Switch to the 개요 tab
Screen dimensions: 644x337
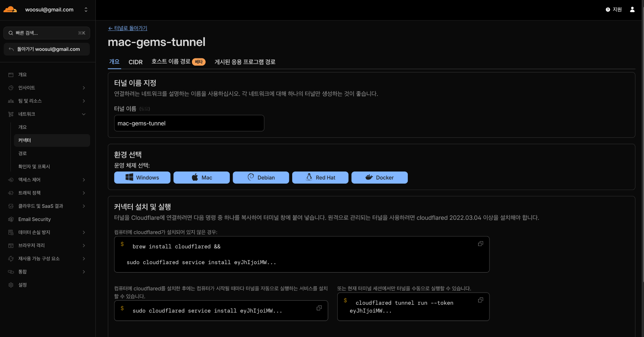pos(114,62)
